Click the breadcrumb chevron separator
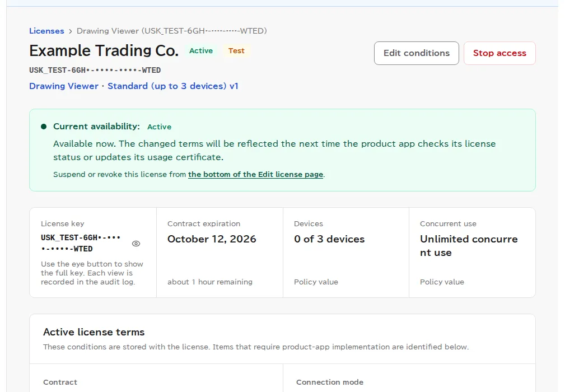565x392 pixels. (x=70, y=31)
